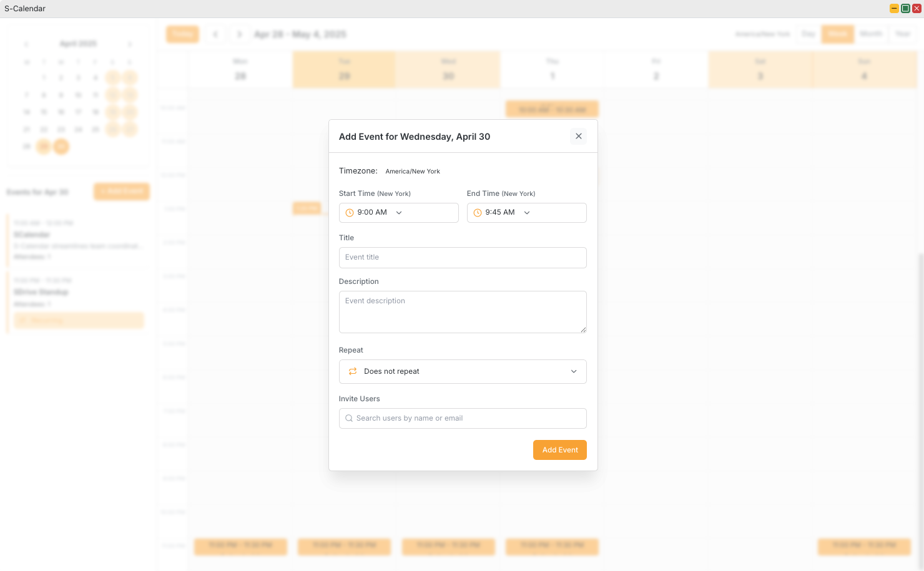Click the repeat arrows icon
Image resolution: width=924 pixels, height=571 pixels.
(x=353, y=371)
